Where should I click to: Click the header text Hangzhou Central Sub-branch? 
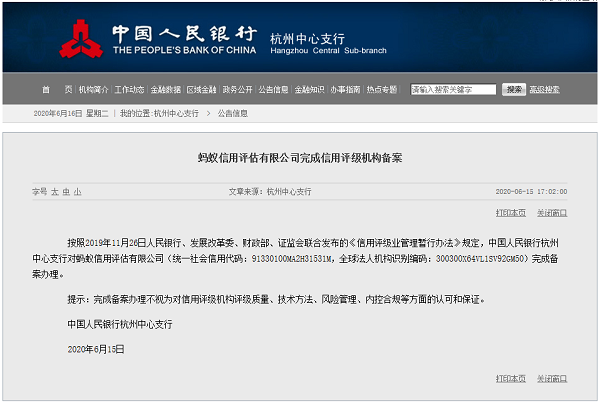tap(328, 51)
